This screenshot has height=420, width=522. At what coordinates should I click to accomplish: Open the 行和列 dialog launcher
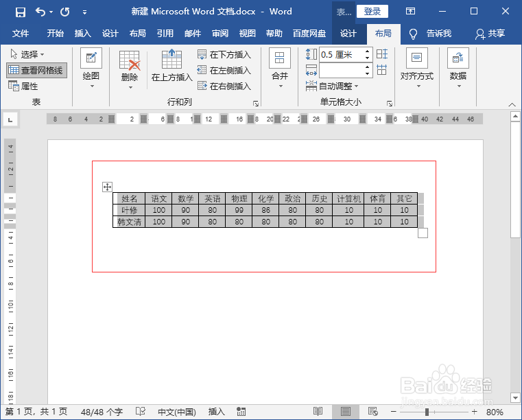click(x=256, y=104)
